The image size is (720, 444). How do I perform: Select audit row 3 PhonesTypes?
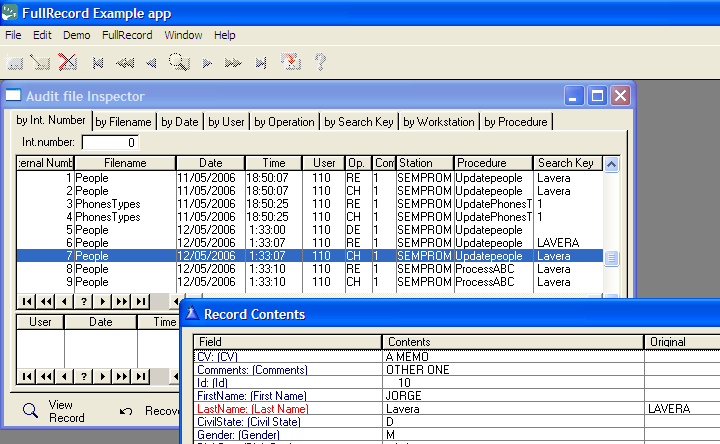106,204
